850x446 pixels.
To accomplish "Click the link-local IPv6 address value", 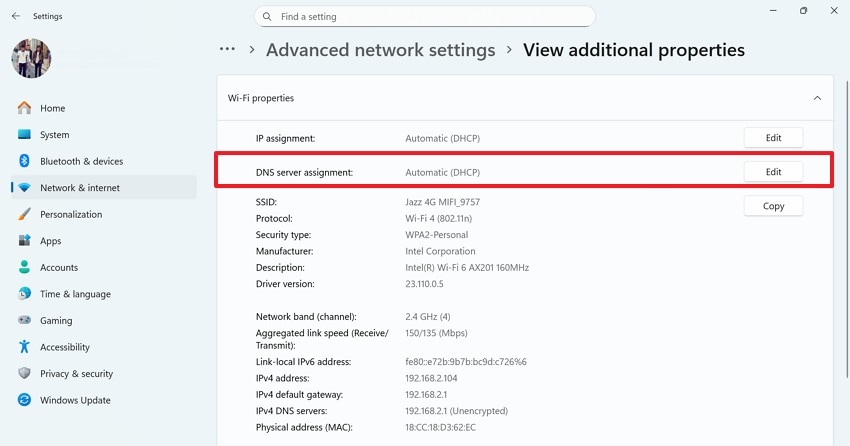I will (x=466, y=361).
